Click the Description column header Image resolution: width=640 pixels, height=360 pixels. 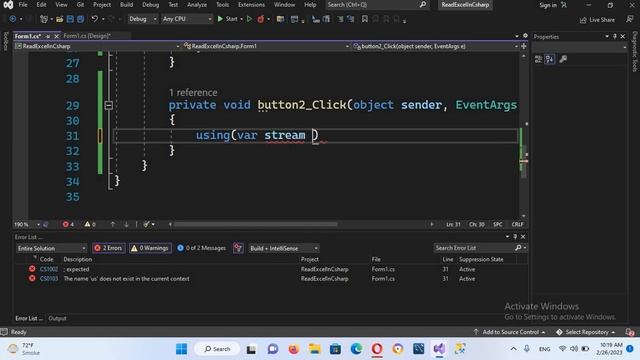(78, 260)
